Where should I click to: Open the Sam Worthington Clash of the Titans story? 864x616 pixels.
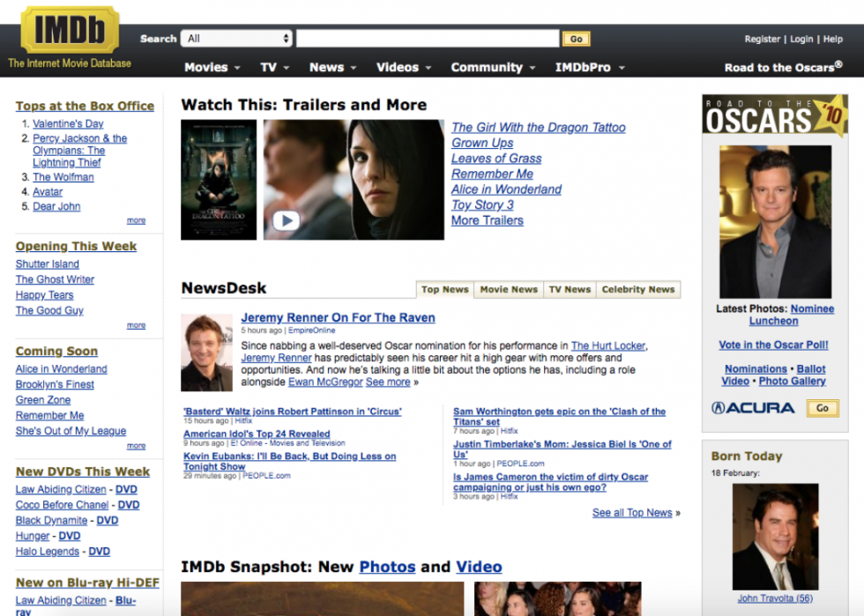click(559, 417)
